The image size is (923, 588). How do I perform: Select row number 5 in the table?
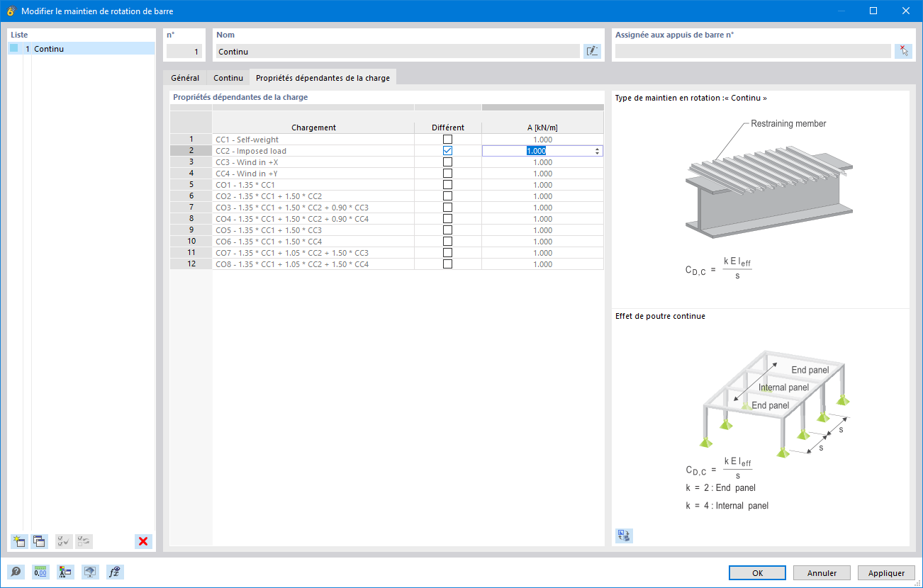pos(191,185)
